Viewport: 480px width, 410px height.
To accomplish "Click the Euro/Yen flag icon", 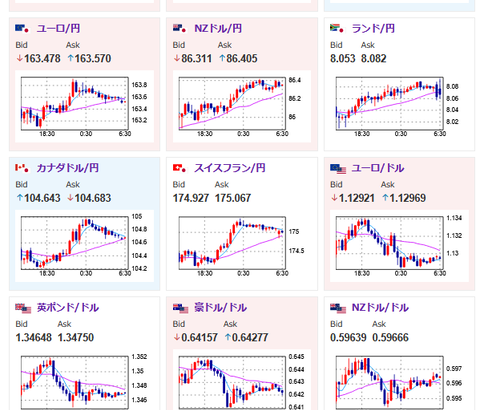I will pos(22,29).
